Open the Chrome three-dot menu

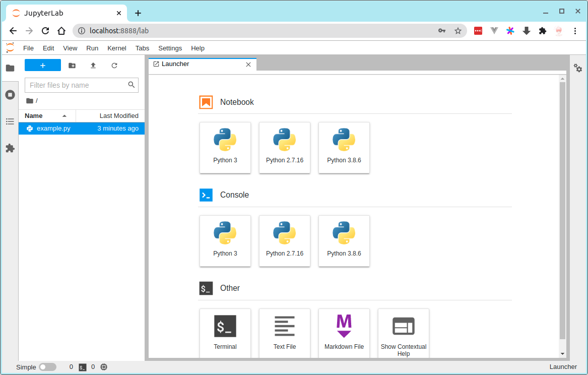575,31
